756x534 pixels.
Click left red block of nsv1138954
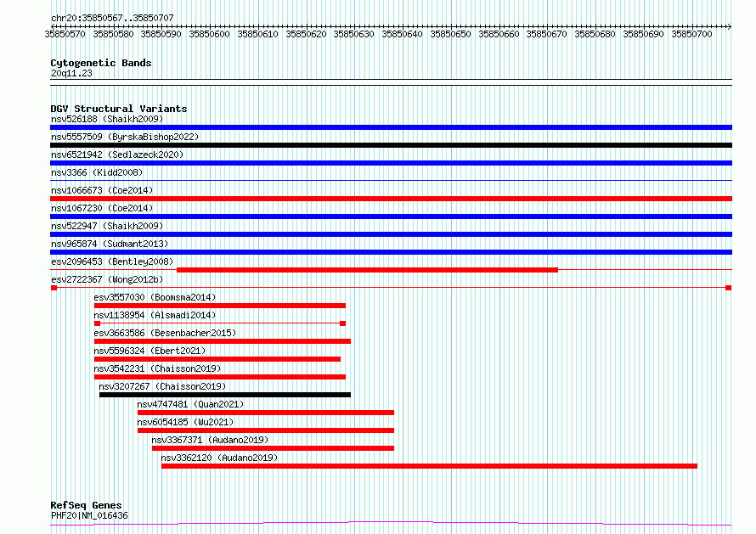click(x=98, y=323)
